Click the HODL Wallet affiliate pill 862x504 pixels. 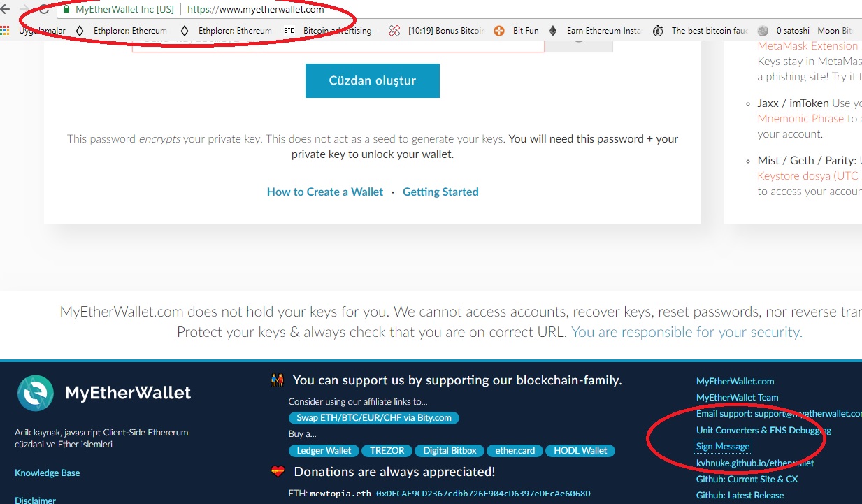[x=580, y=451]
